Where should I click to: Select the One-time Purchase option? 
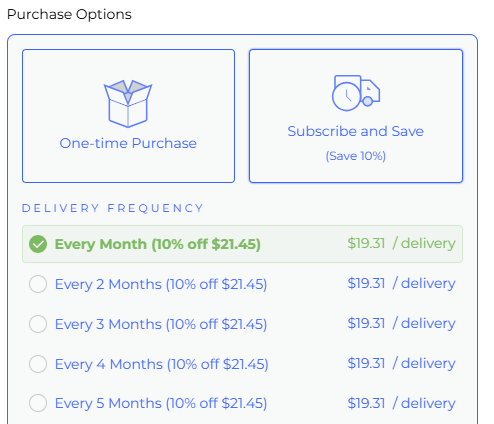point(128,116)
